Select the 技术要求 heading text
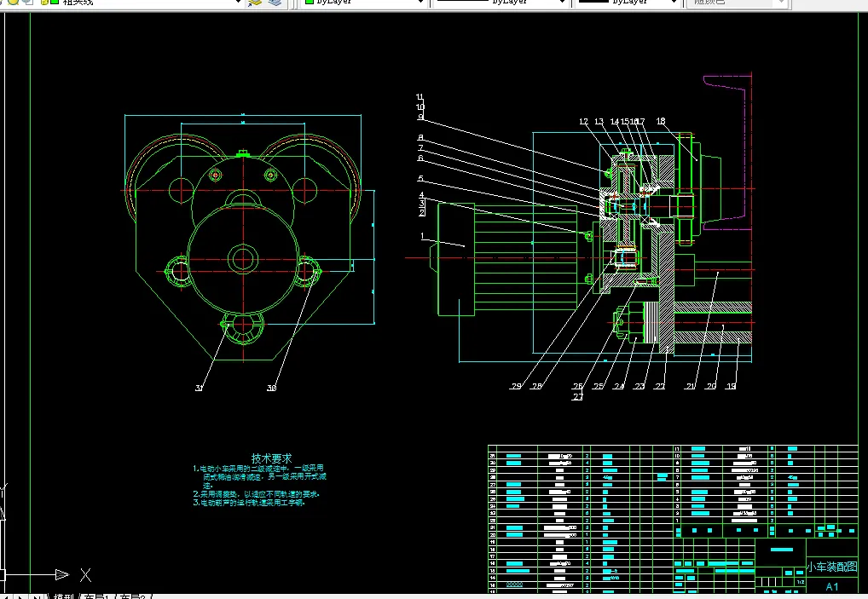Screen dimensions: 868x599 (x=271, y=458)
